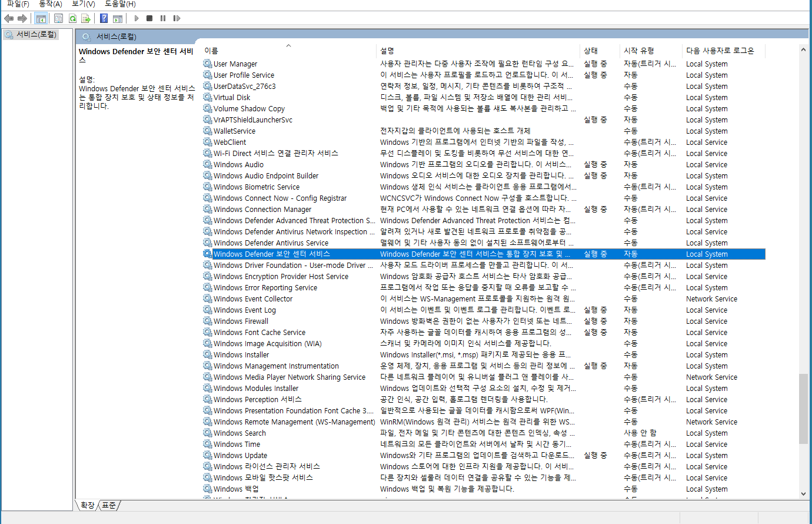The width and height of the screenshot is (812, 524).
Task: Sort by the 이름 column header
Action: pos(288,51)
